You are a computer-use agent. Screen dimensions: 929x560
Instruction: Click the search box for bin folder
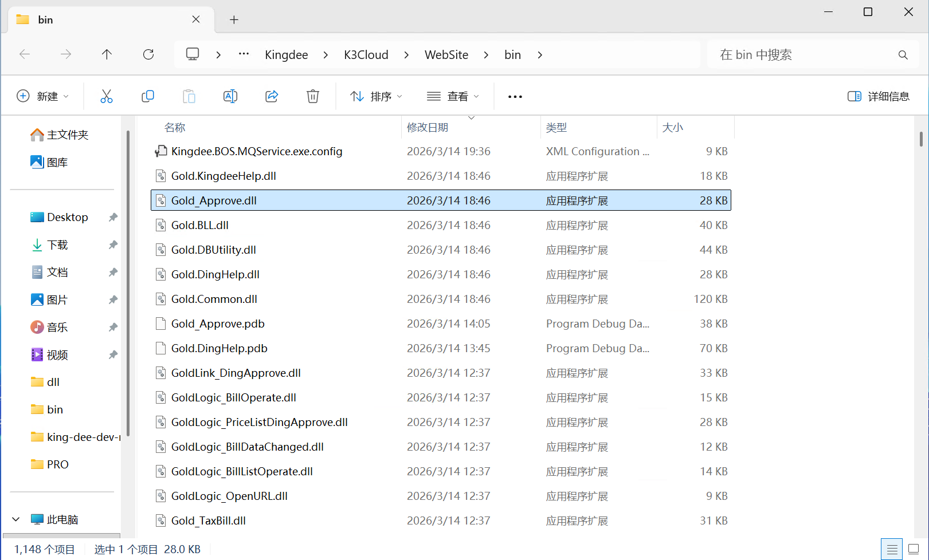802,55
